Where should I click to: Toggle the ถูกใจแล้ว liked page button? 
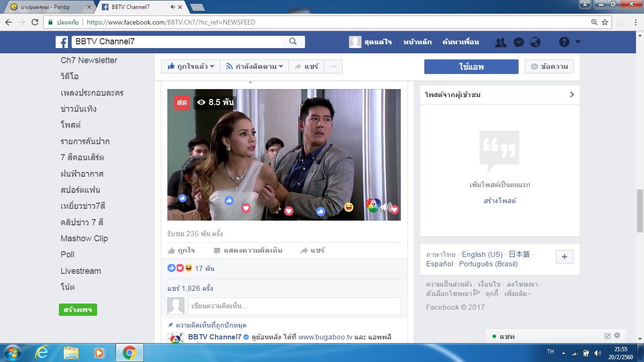(190, 66)
